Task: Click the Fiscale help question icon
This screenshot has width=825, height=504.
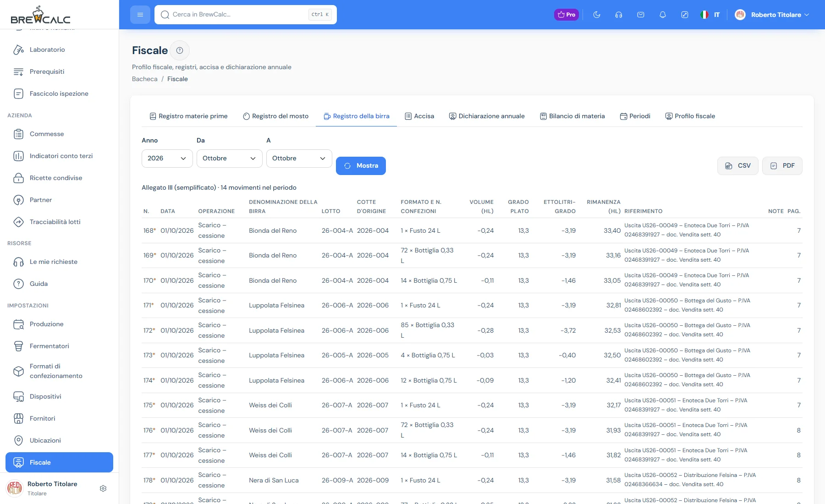Action: tap(180, 50)
